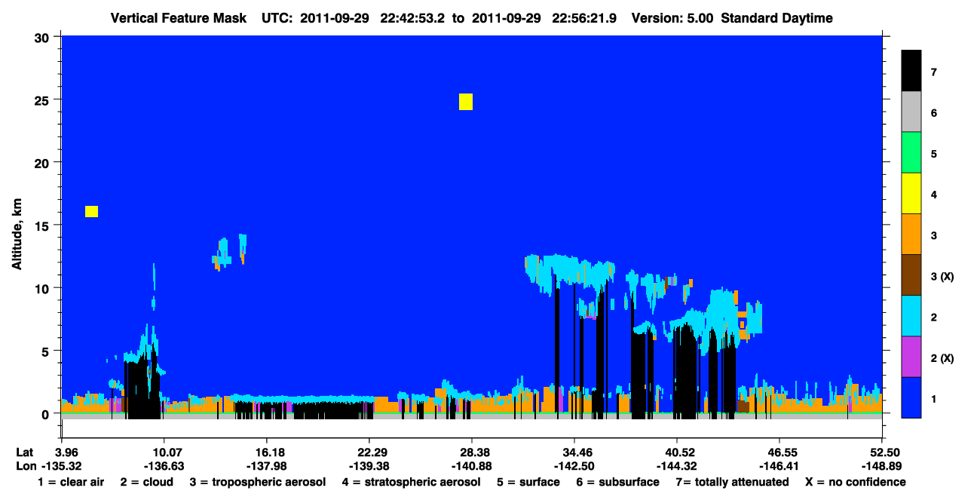Click the end time '22:56:21.9' in title
Image resolution: width=980 pixels, height=503 pixels.
pyautogui.click(x=584, y=18)
